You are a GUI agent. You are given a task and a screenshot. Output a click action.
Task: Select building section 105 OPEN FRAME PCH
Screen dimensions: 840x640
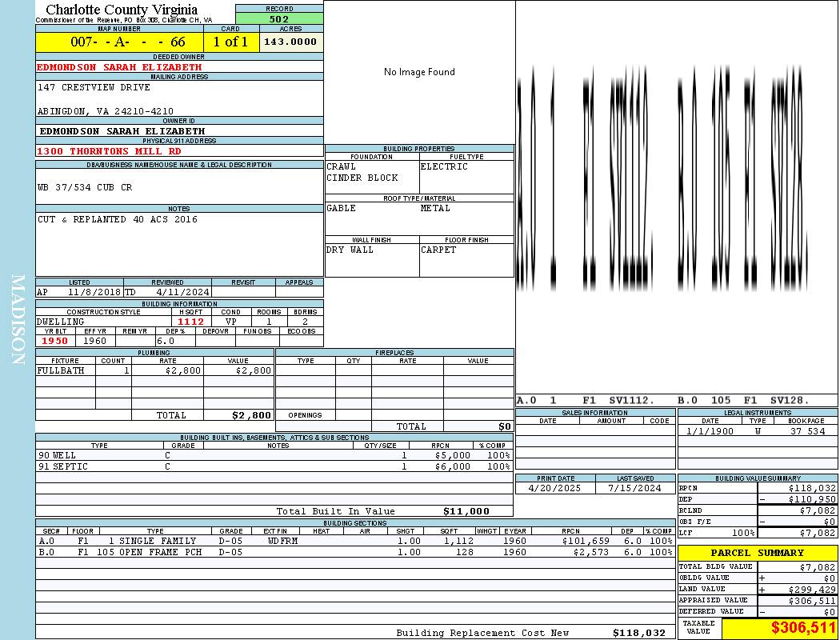pyautogui.click(x=149, y=552)
